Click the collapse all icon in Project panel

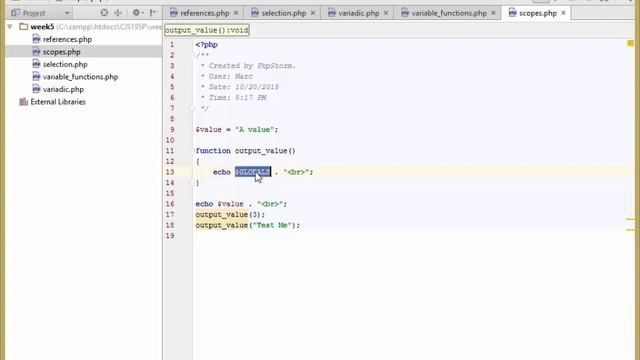118,13
